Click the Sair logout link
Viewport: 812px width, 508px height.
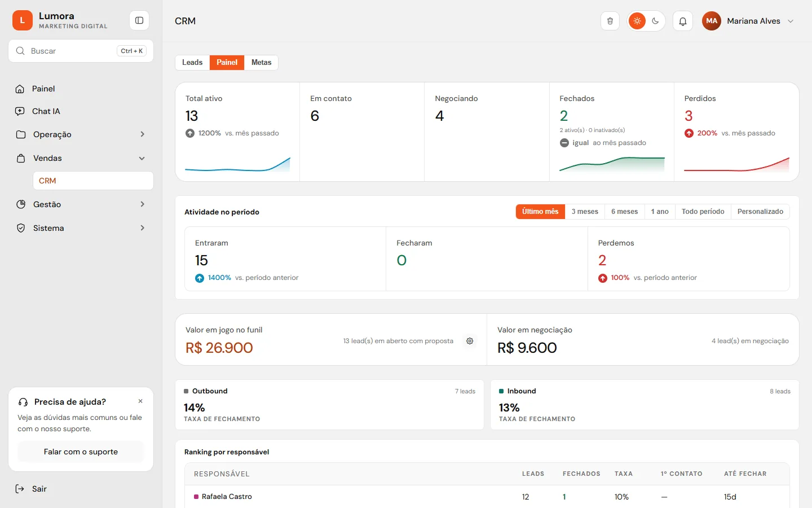coord(39,489)
